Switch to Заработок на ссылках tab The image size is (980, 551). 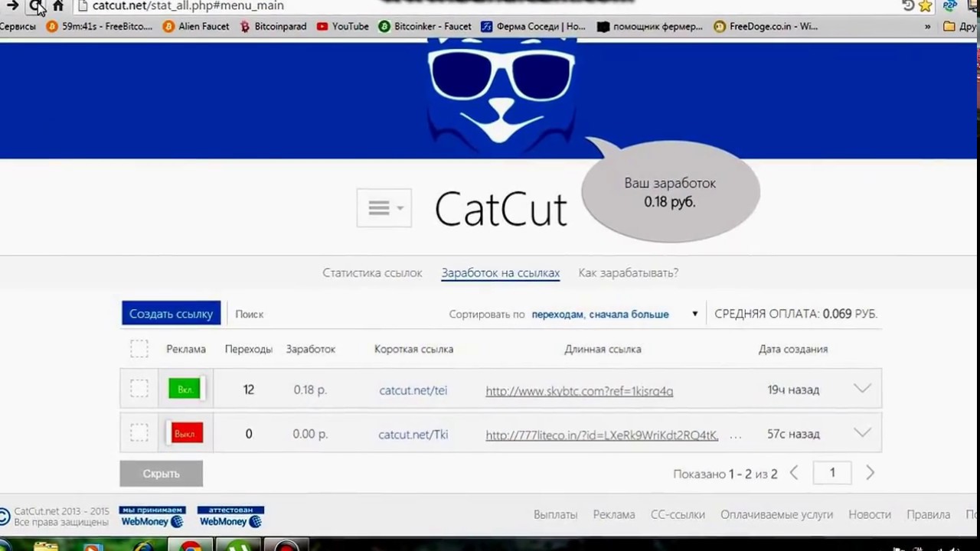pyautogui.click(x=501, y=272)
